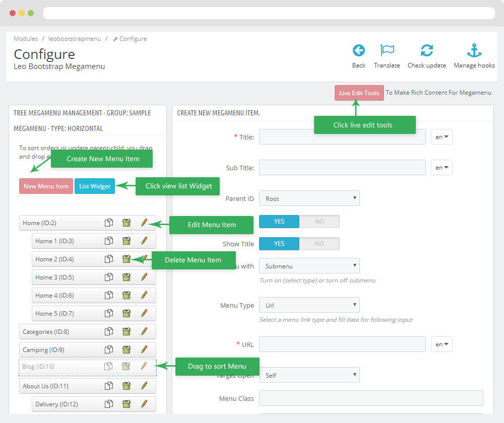Image resolution: width=504 pixels, height=423 pixels.
Task: Go to Modules in the breadcrumb
Action: point(26,39)
